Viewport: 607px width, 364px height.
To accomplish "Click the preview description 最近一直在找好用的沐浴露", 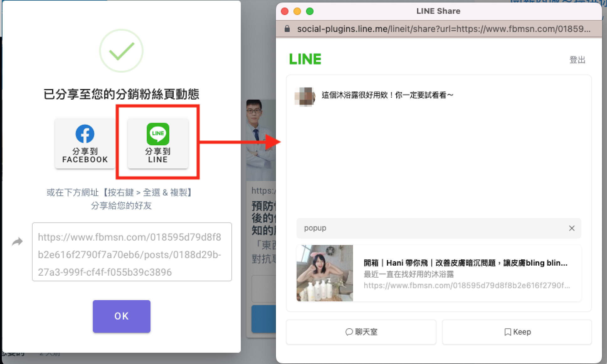I will [409, 274].
